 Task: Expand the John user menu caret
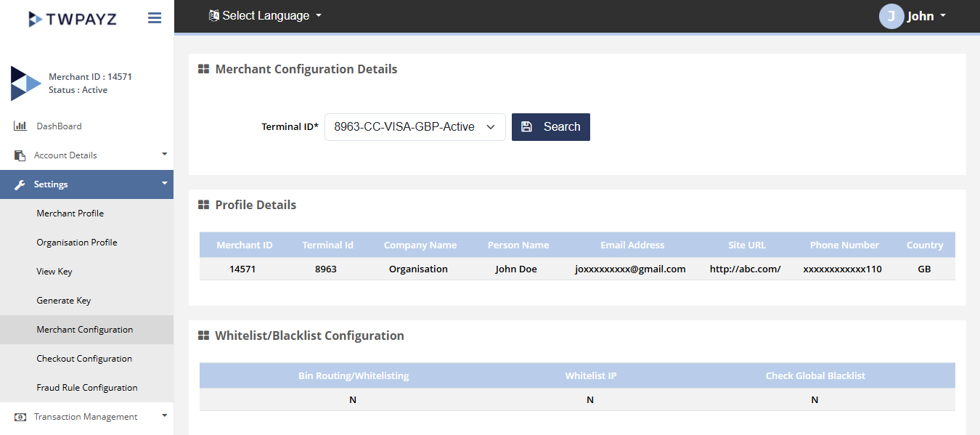click(943, 16)
